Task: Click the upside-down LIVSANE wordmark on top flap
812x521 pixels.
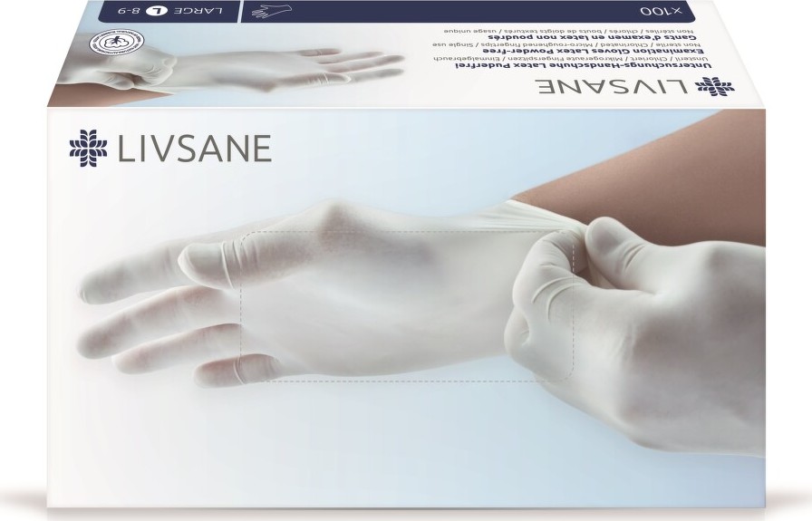Action: coord(612,86)
